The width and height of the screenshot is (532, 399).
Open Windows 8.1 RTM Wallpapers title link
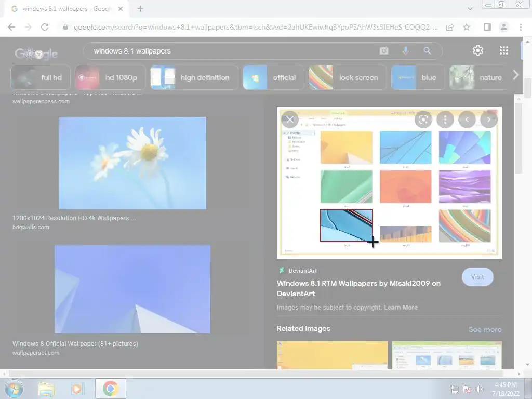click(358, 288)
